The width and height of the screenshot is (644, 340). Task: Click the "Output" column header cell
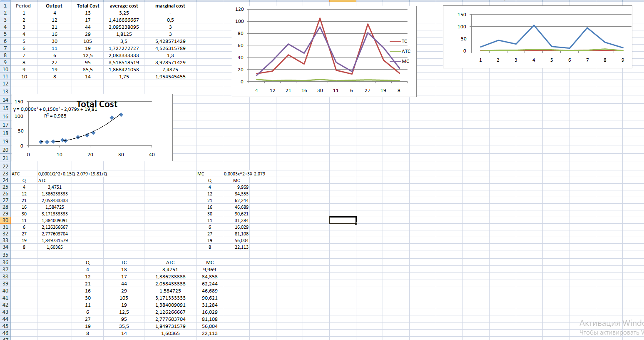pos(54,6)
